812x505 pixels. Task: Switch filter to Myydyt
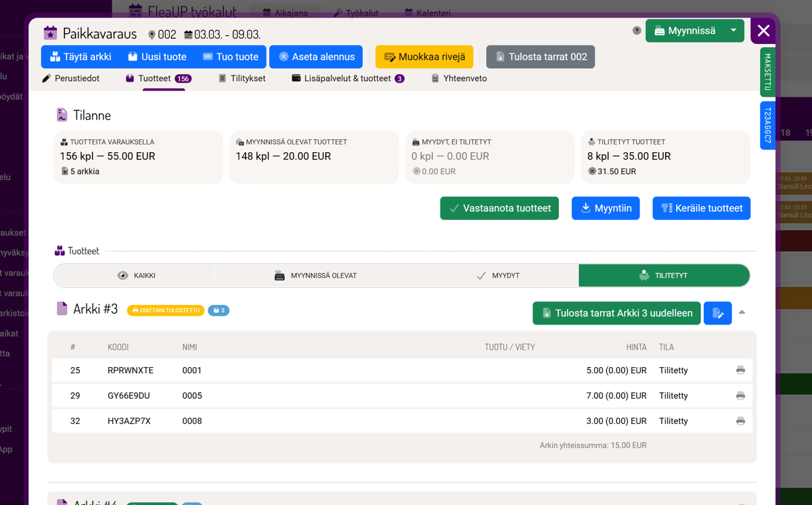[497, 276]
